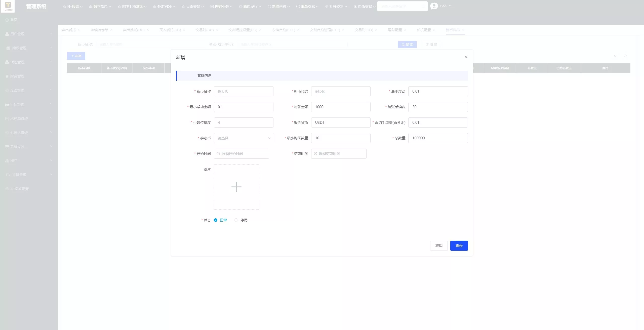Screen dimensions: 644x330
Task: Expand 期权管理 in the sidebar
Action: (29, 48)
